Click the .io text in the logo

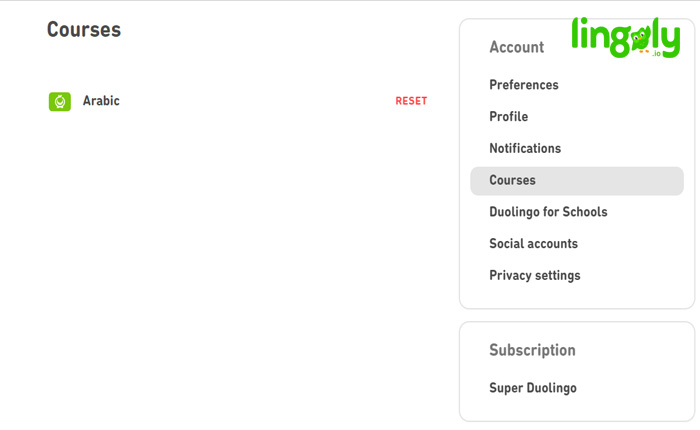(x=656, y=54)
